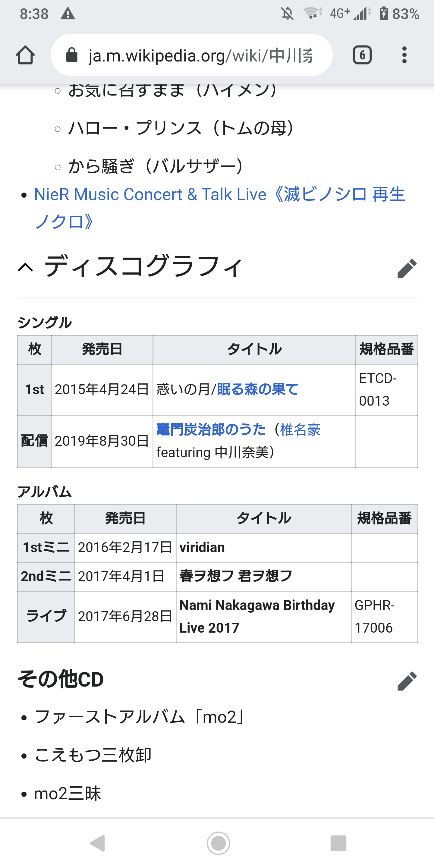Tap the Chrome home icon

(x=25, y=55)
